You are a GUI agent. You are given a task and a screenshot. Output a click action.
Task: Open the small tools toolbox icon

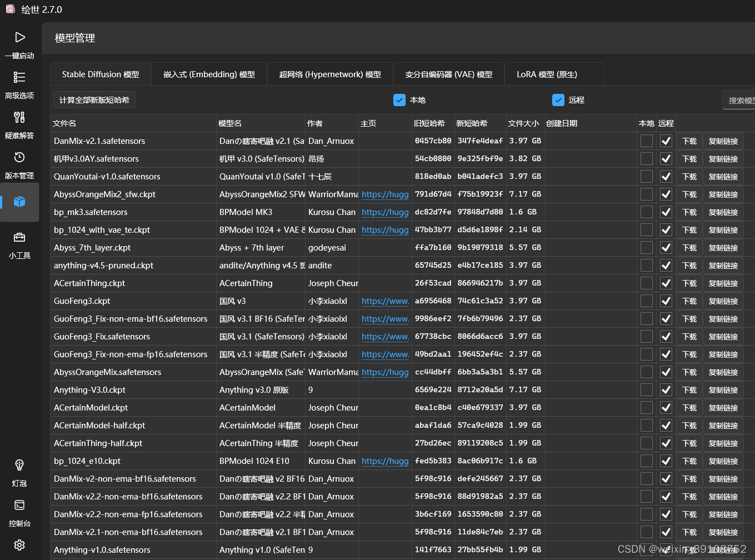tap(19, 238)
